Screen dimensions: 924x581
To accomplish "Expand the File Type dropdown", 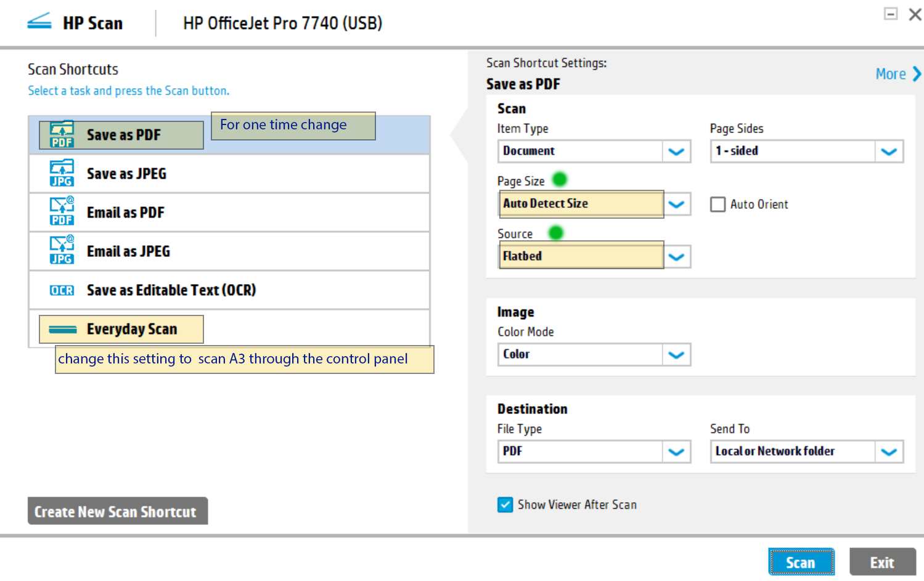I will (676, 452).
